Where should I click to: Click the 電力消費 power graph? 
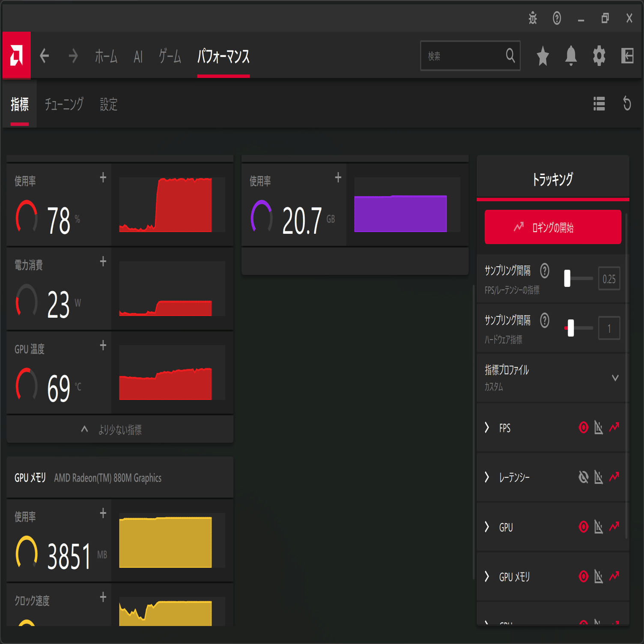click(172, 289)
